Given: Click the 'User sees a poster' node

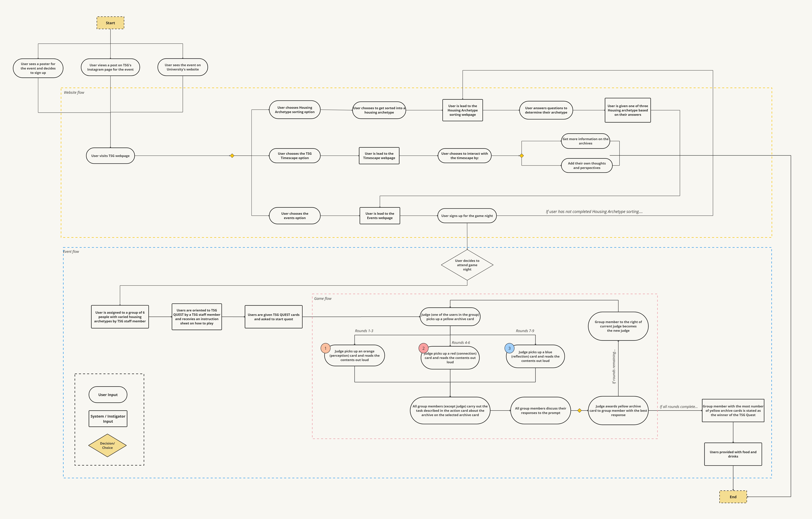Looking at the screenshot, I should tap(38, 68).
